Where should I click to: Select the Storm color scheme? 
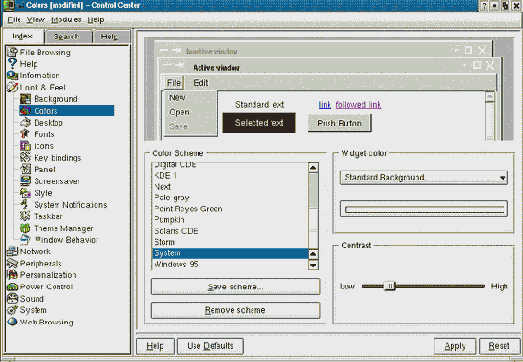pyautogui.click(x=230, y=242)
